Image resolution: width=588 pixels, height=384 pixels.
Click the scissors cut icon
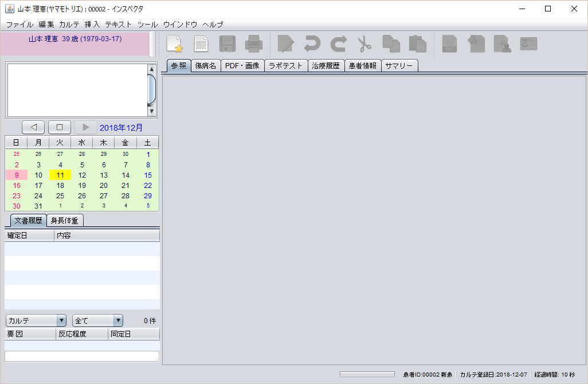(x=364, y=44)
